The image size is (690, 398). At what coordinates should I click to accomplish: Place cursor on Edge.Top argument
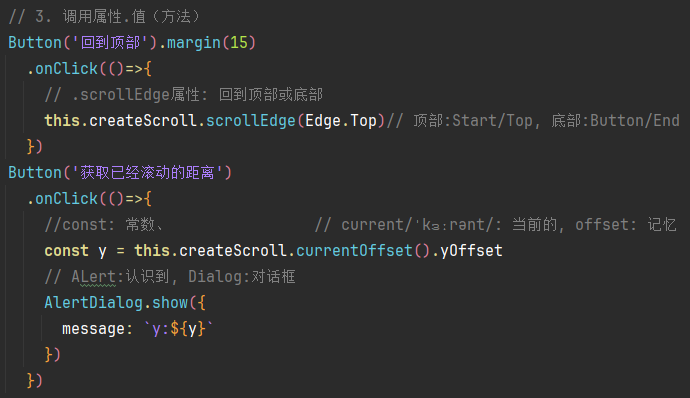[341, 121]
